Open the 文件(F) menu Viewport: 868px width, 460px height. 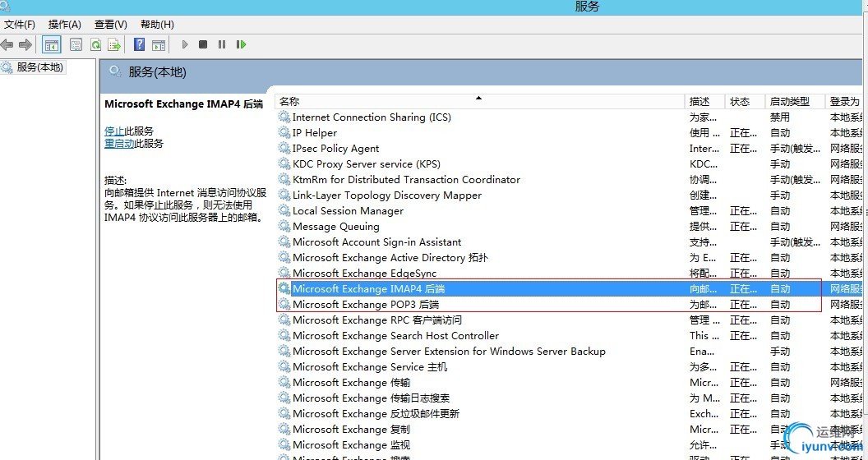point(20,25)
